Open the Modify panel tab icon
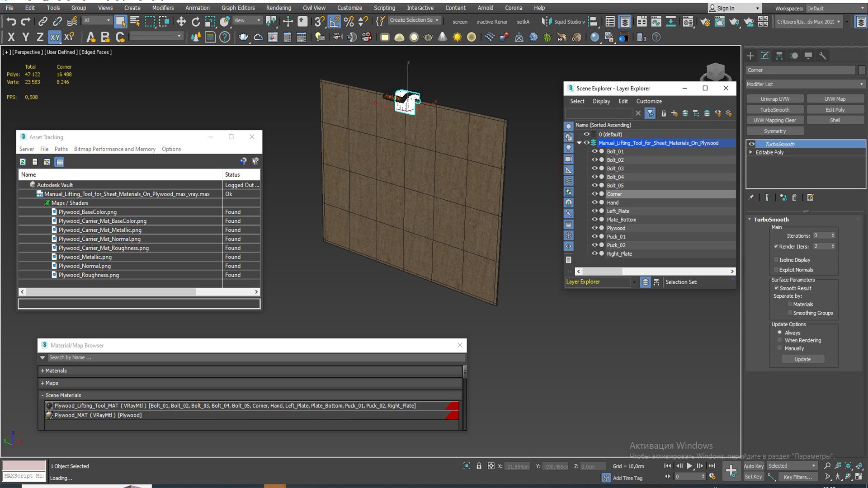 (x=765, y=56)
